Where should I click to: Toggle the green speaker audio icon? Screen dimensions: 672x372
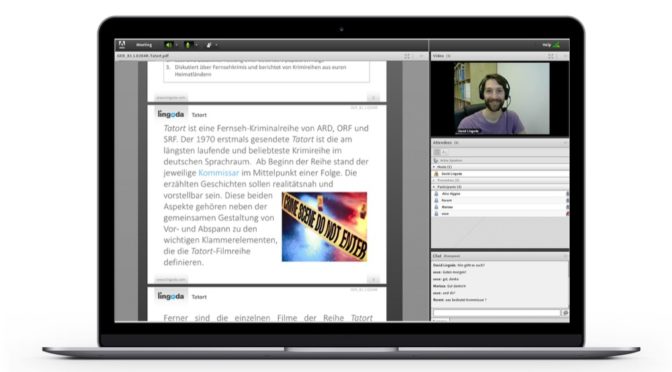pos(168,45)
